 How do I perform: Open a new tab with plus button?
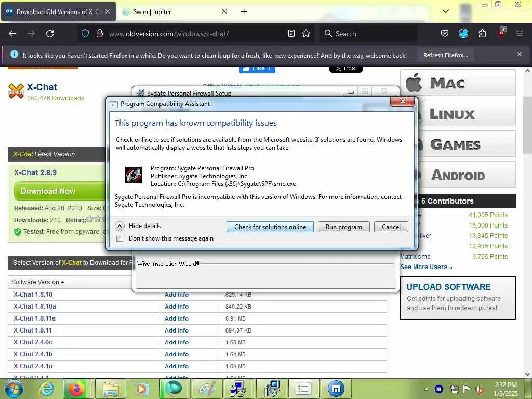244,12
